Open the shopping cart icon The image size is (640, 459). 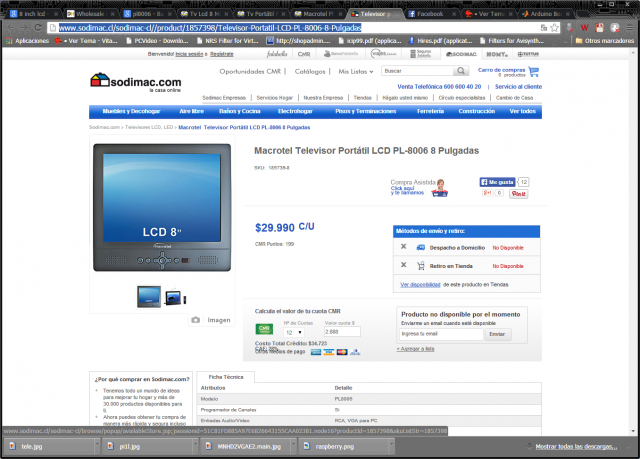533,71
